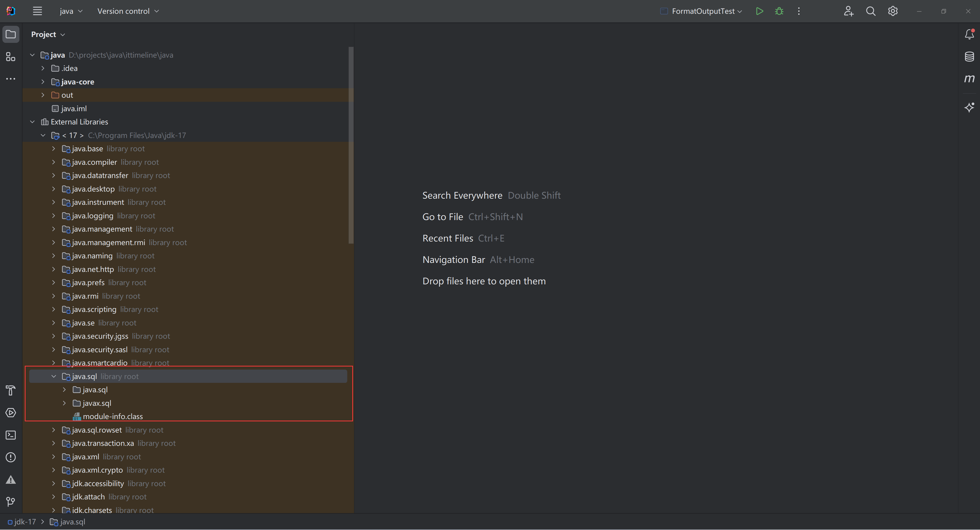Collapse the java root project node
The image size is (980, 530).
coord(32,55)
